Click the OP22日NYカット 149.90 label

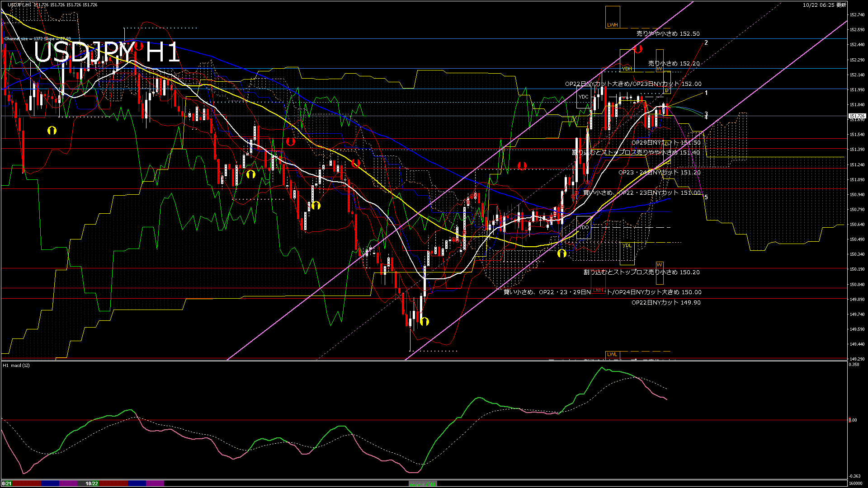(x=665, y=303)
